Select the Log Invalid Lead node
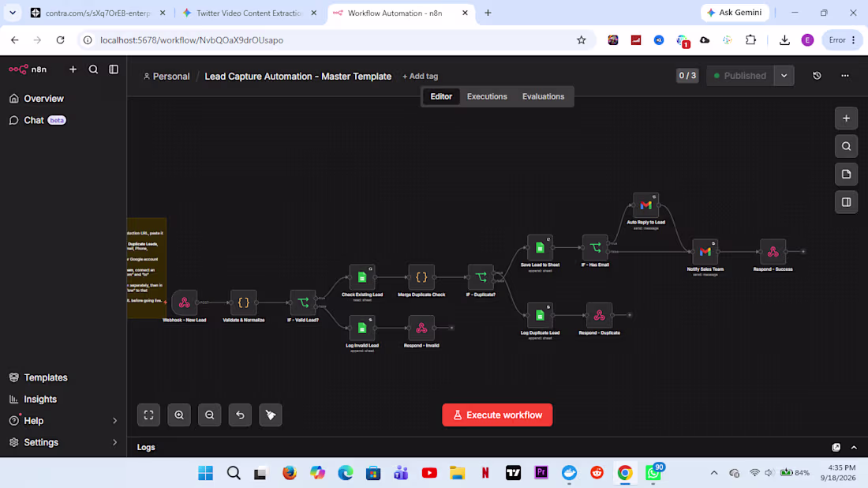Viewport: 868px width, 488px height. 362,328
